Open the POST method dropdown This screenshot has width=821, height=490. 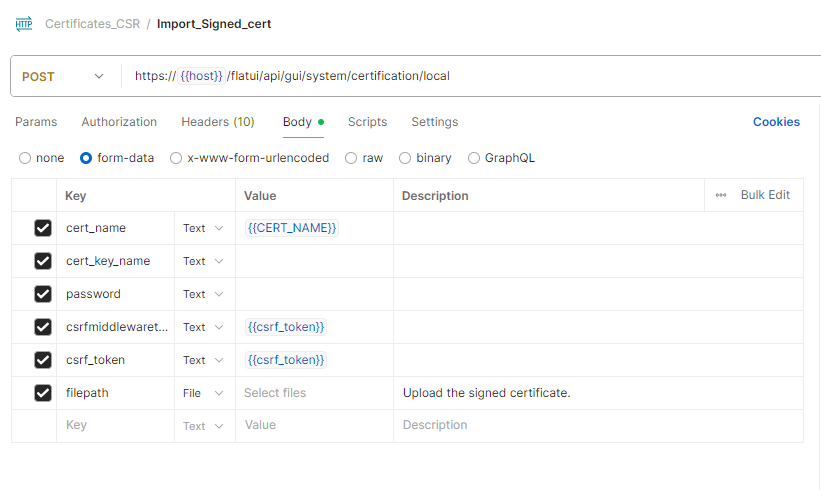pos(63,76)
